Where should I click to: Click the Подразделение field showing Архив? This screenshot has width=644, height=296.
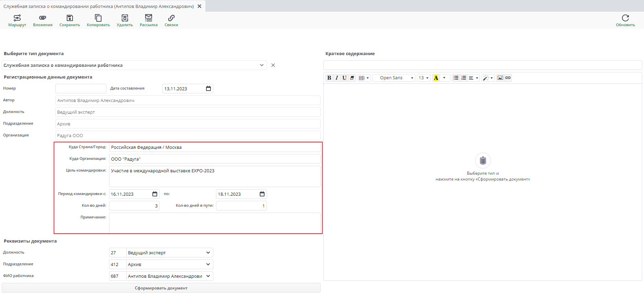point(188,124)
